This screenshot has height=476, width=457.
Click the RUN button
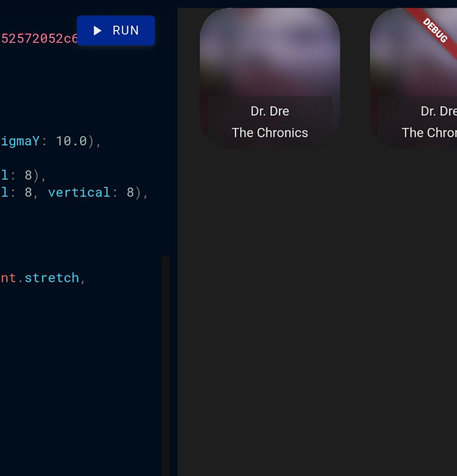[x=116, y=30]
